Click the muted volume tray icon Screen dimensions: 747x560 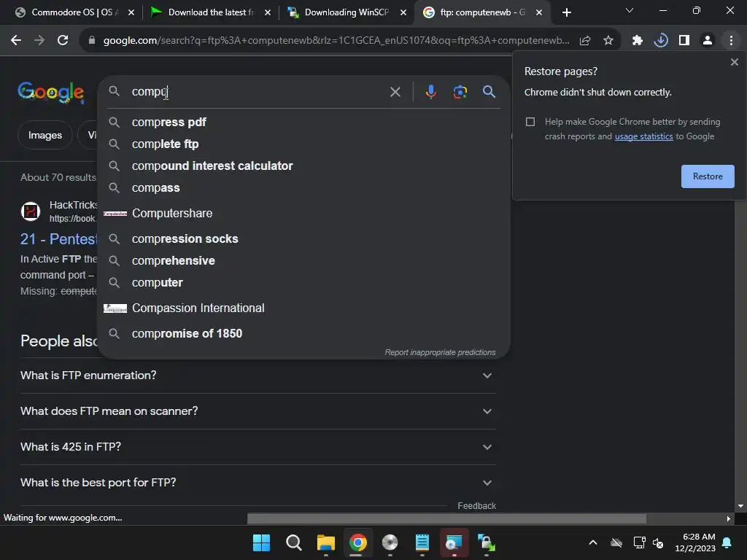tap(658, 542)
